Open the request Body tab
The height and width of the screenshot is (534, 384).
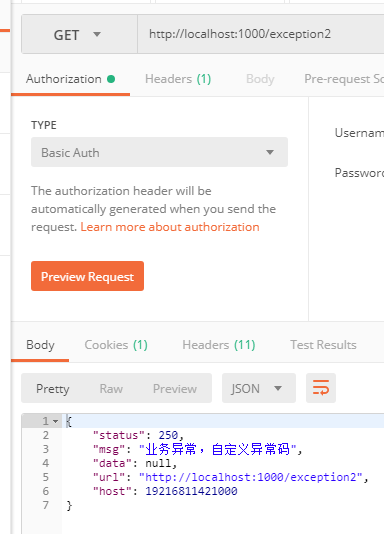tap(260, 79)
